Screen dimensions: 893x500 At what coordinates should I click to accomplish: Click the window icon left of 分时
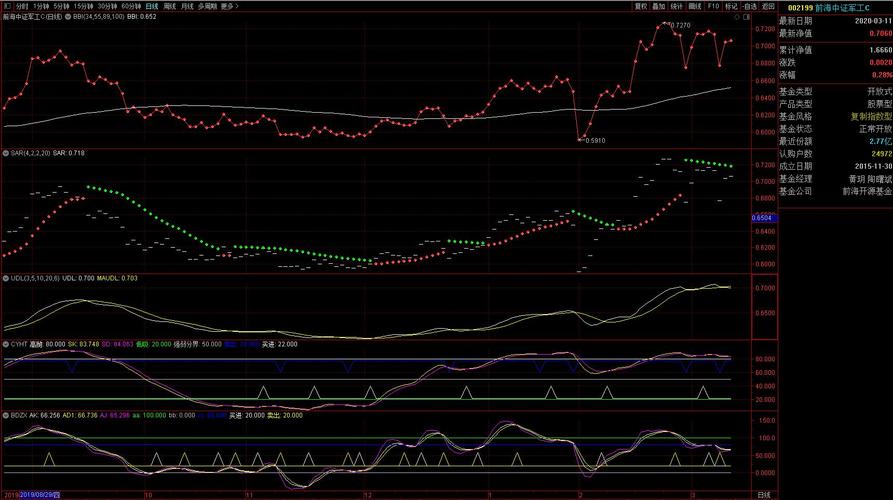[6, 6]
